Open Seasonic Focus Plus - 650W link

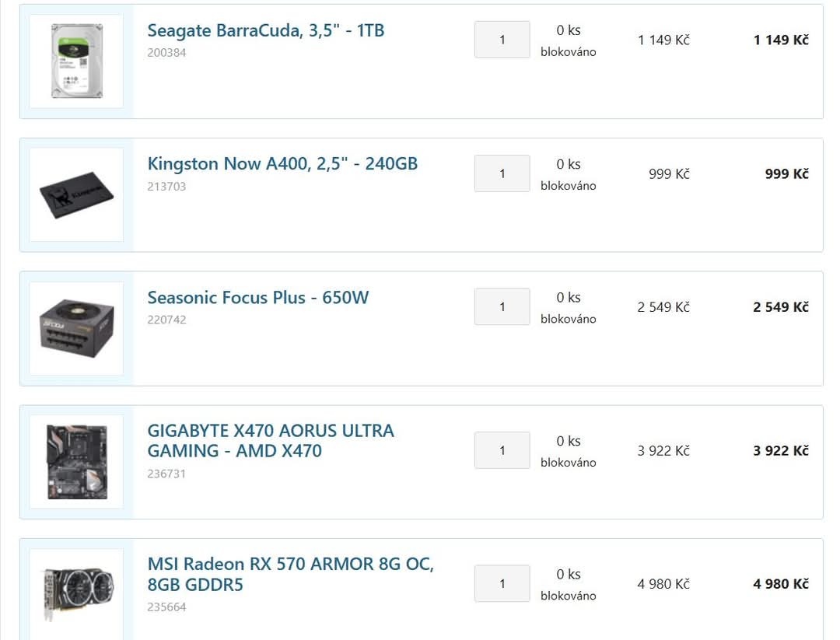pyautogui.click(x=258, y=297)
